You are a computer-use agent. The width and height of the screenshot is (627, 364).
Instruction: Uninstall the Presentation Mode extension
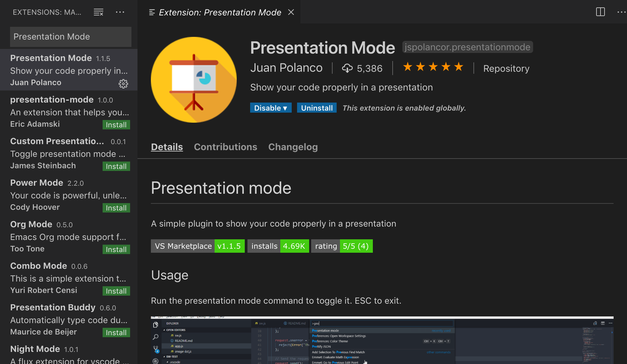tap(317, 108)
